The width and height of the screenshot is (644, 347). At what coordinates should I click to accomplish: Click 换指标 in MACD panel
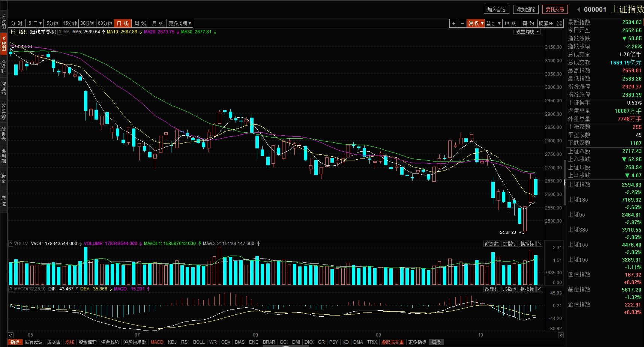pyautogui.click(x=527, y=289)
